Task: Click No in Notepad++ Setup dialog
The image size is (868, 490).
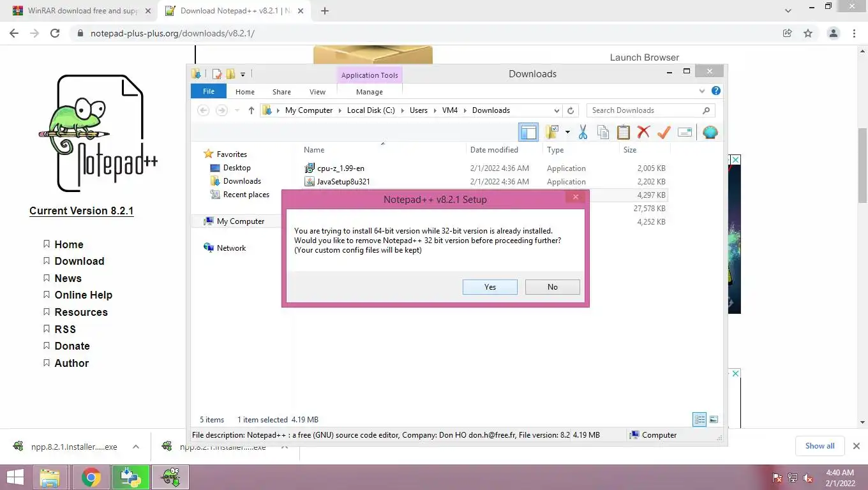Action: 553,287
